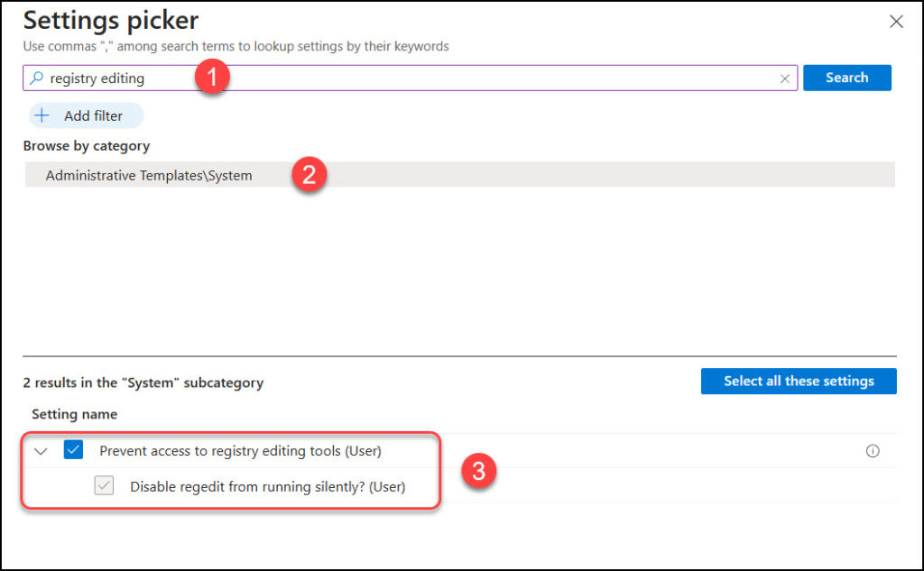Add a filter to the search
This screenshot has height=571, width=924.
point(86,115)
